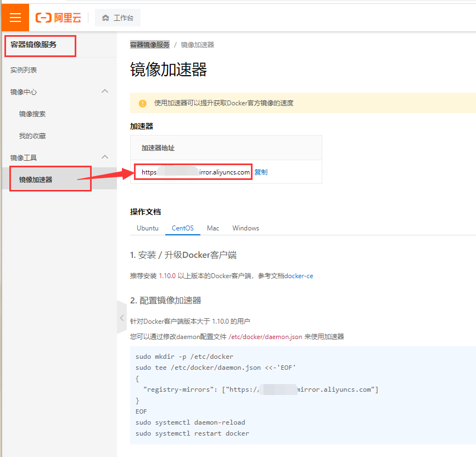
Task: Click the 'sudo systemctl daemon-reload' line
Action: click(x=191, y=422)
